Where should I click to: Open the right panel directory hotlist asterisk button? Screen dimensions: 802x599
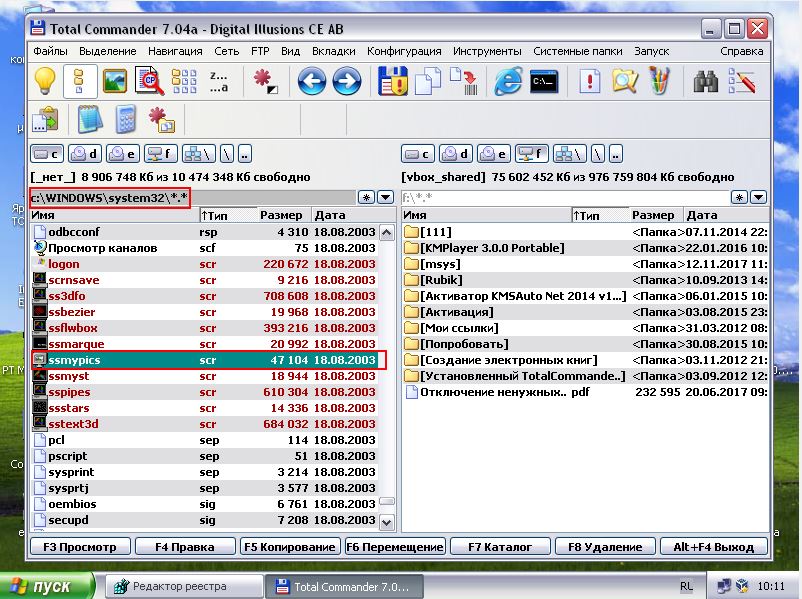[739, 197]
